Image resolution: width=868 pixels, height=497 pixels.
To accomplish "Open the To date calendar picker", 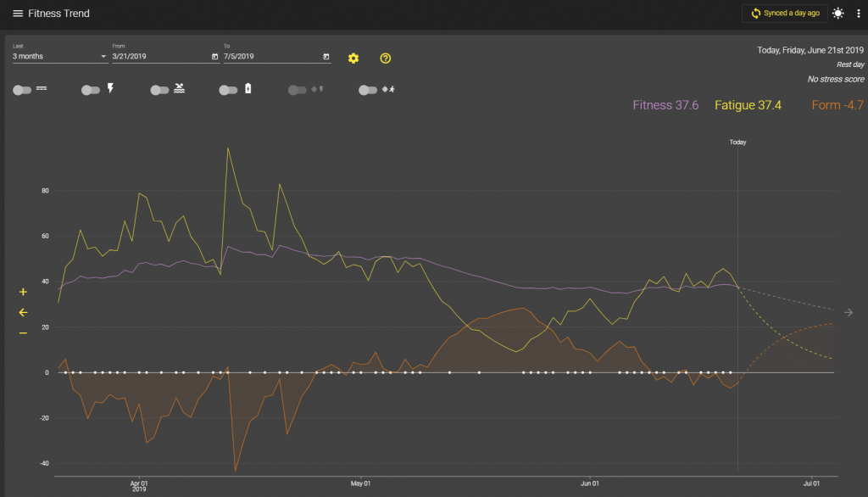I will coord(326,57).
